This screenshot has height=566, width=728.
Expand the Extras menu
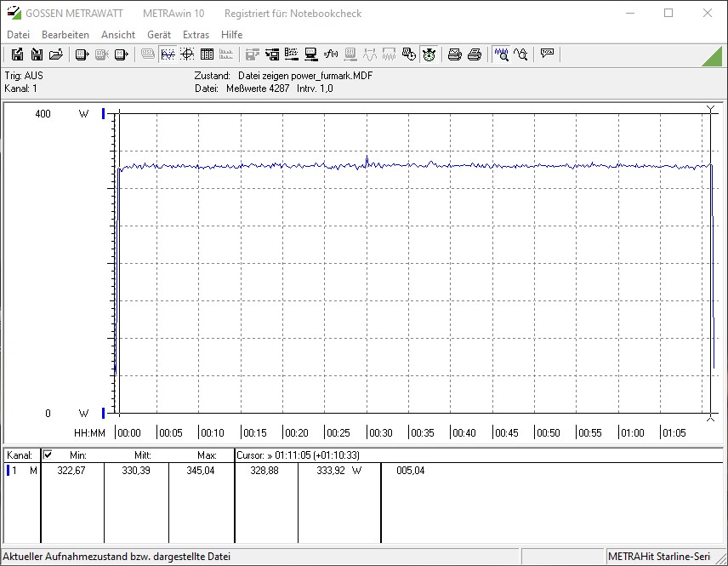(196, 35)
